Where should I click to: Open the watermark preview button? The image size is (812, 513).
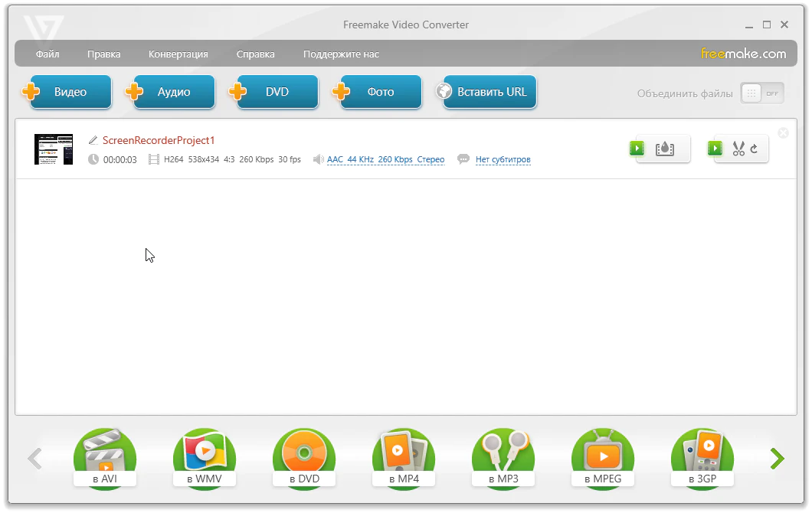(x=663, y=149)
